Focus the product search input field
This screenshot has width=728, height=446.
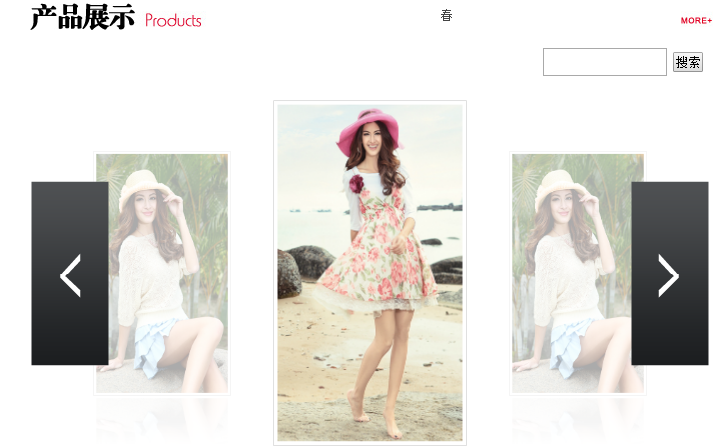click(x=604, y=62)
